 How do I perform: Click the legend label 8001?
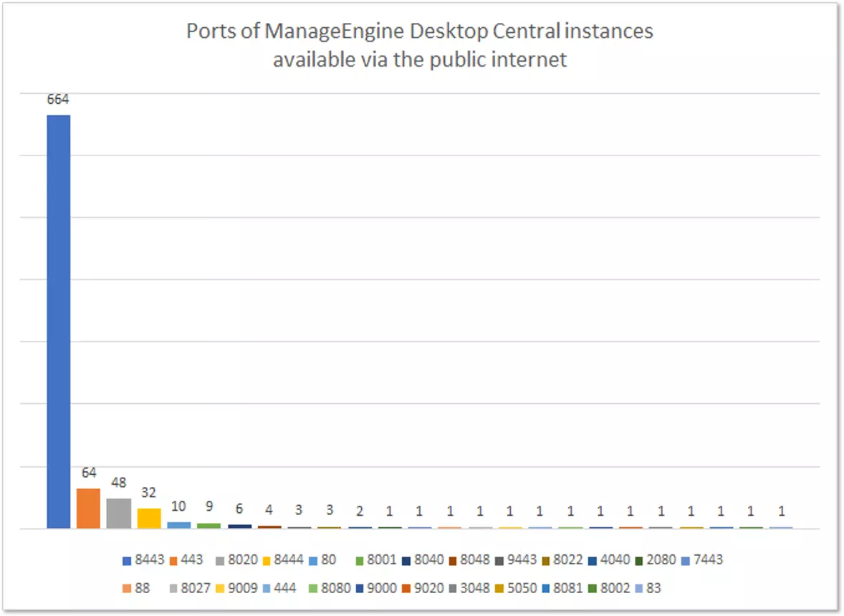(x=382, y=560)
